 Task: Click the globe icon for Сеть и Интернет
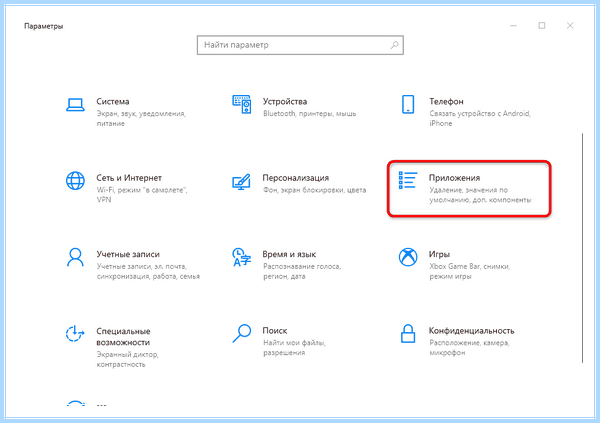pyautogui.click(x=75, y=181)
